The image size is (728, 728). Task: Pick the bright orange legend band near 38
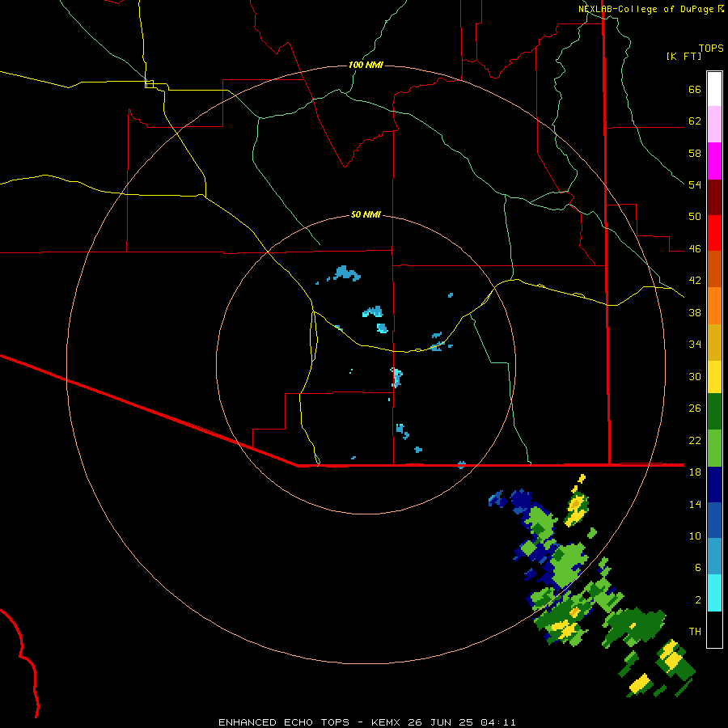(x=714, y=306)
